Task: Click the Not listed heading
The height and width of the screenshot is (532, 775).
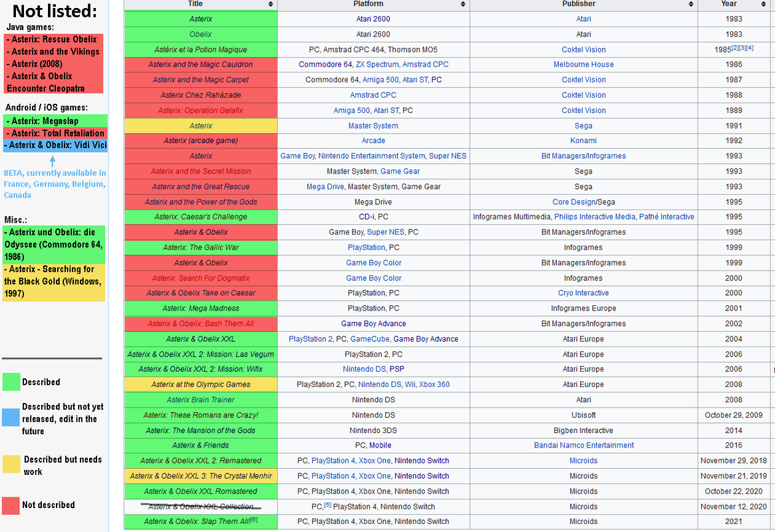Action: click(55, 11)
